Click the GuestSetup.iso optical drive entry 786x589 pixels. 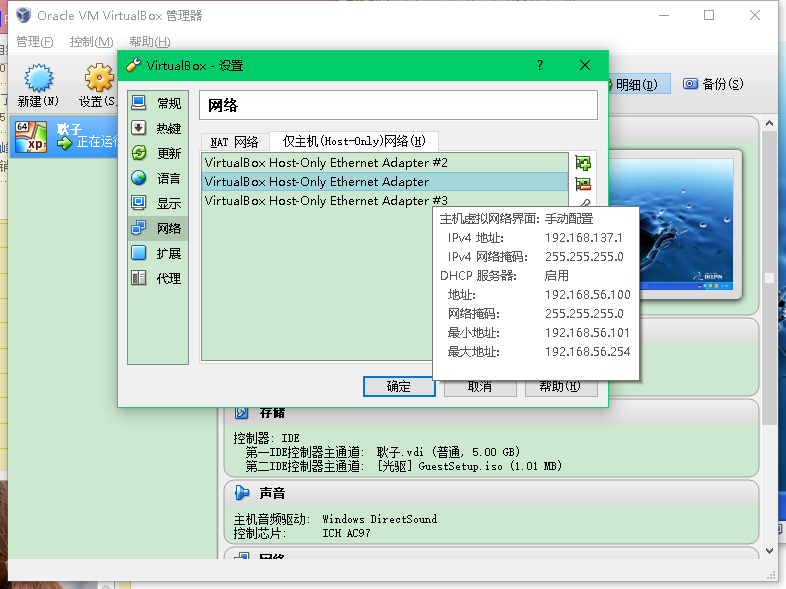[x=470, y=466]
